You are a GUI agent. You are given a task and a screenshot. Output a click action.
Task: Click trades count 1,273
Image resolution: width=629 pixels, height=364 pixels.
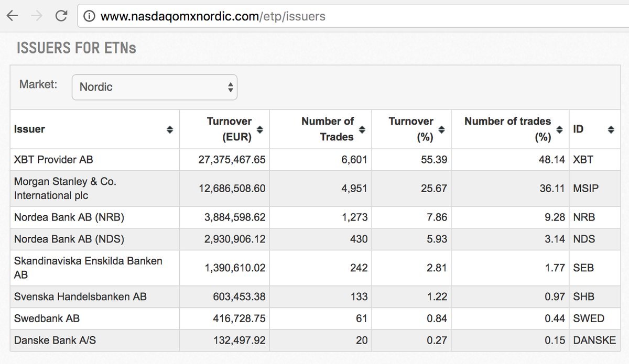click(x=354, y=217)
